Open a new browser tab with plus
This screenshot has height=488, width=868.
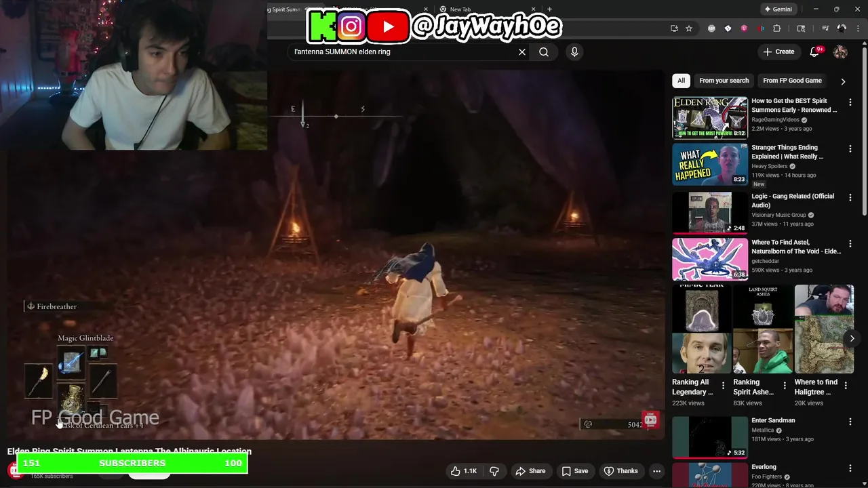[x=549, y=9]
